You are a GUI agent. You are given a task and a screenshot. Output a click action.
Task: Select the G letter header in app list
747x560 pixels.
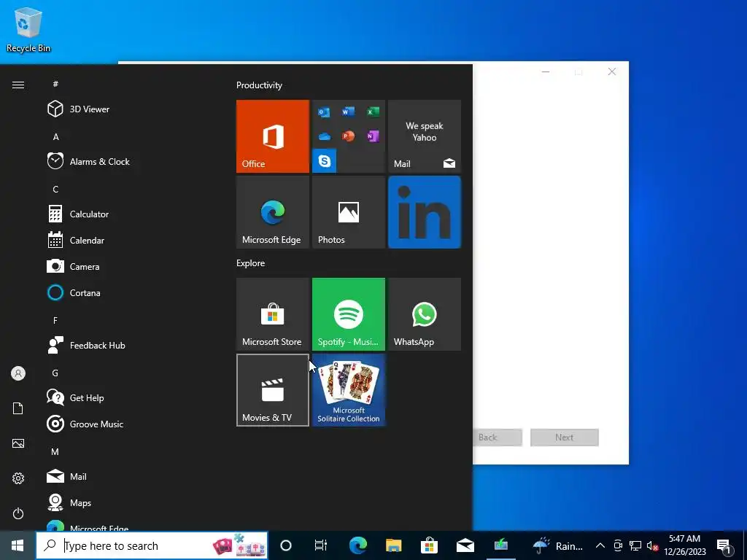(x=55, y=373)
